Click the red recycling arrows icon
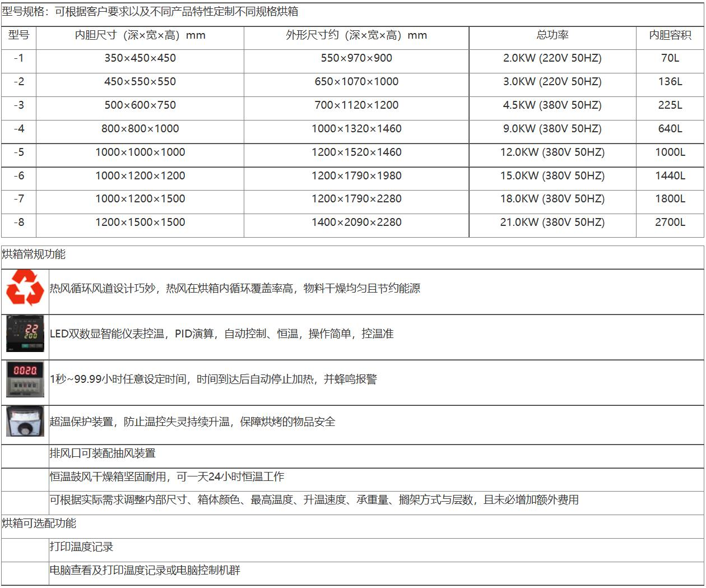Image resolution: width=706 pixels, height=588 pixels. pos(25,288)
